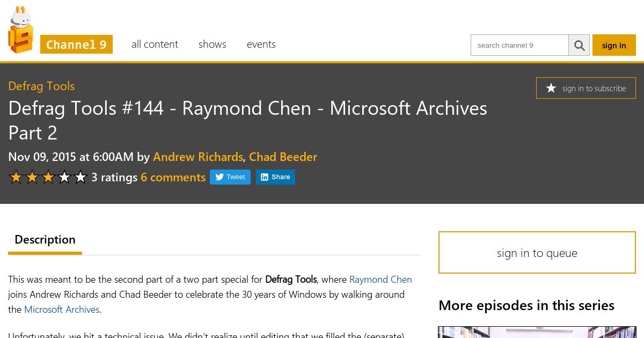Share the episode on LinkedIn

(275, 177)
